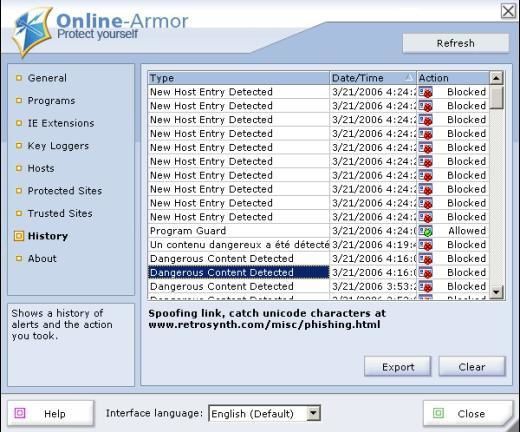The image size is (520, 432).
Task: Open the General section
Action: click(x=47, y=78)
